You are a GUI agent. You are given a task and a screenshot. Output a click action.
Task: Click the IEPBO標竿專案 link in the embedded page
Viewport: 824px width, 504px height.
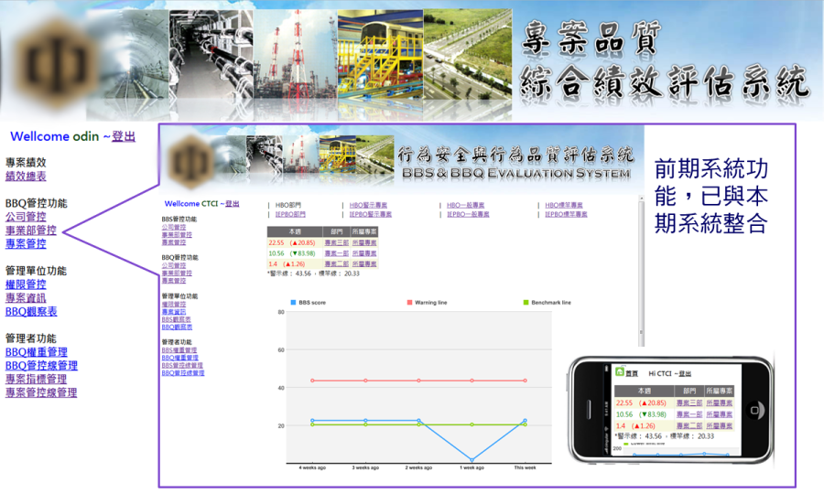566,214
